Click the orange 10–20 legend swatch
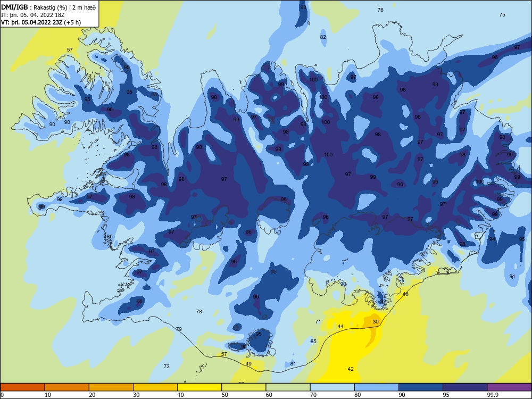 coord(67,387)
